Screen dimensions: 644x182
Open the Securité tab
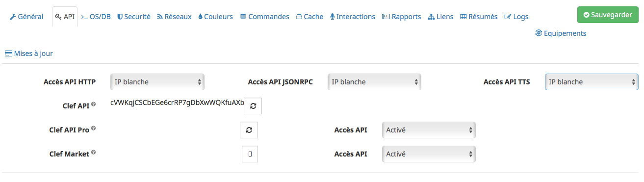133,17
